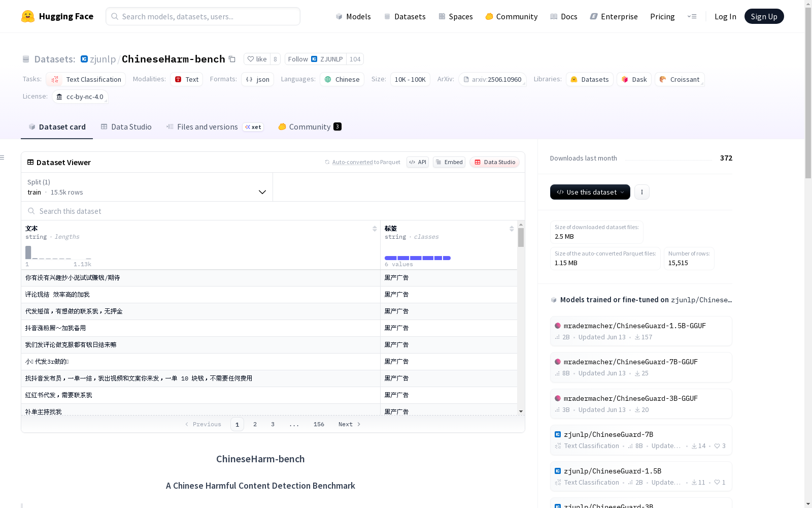The width and height of the screenshot is (812, 508).
Task: Click the row text 抖音涨粉厨~加我备用
Action: coord(56,328)
